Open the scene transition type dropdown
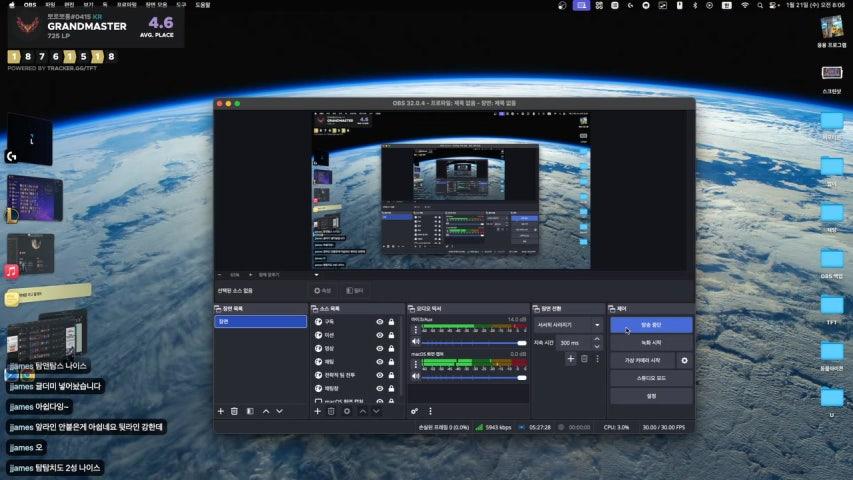Viewport: 853px width, 480px height. [570, 325]
